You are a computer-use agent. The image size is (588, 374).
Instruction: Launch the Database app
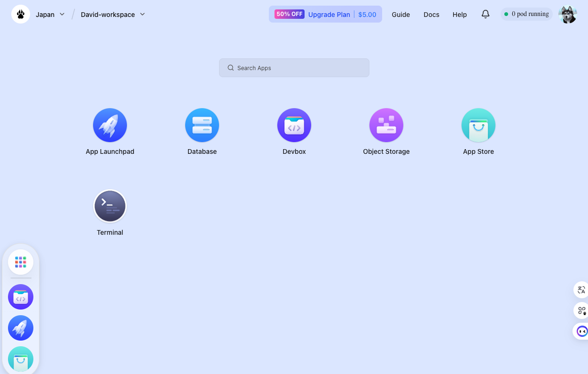coord(202,125)
